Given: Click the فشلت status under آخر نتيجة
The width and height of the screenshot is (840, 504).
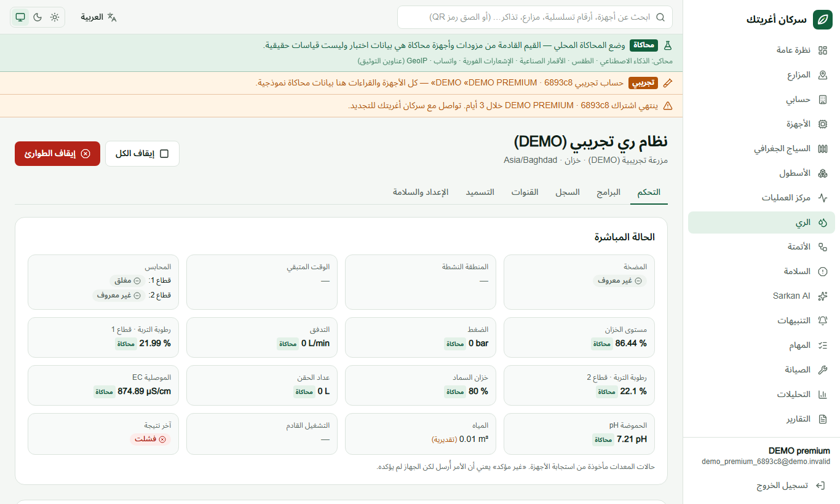Looking at the screenshot, I should (x=150, y=439).
